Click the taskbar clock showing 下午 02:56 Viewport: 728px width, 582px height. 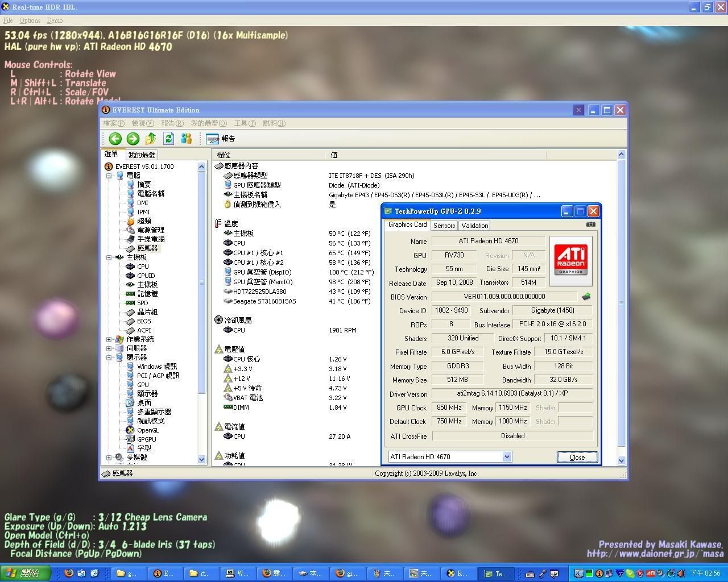pyautogui.click(x=705, y=573)
